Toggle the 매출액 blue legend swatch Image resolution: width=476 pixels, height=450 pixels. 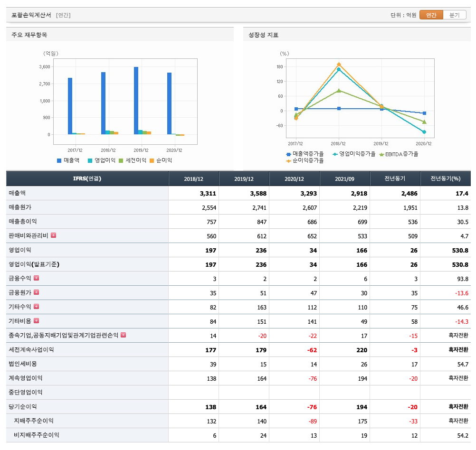click(x=59, y=160)
